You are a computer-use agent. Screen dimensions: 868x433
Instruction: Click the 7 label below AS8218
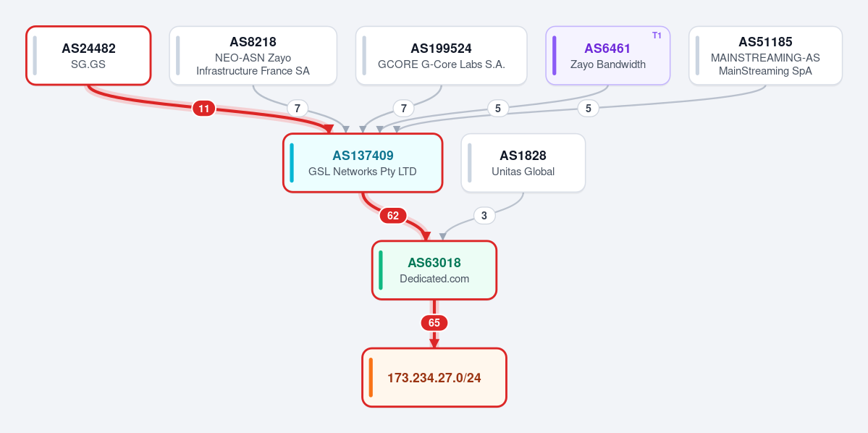[x=298, y=109]
